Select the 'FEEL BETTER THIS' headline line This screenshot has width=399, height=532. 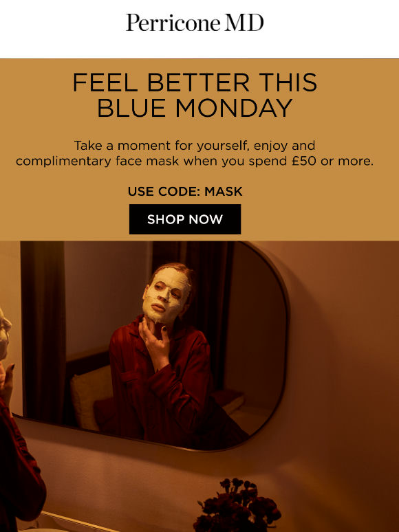click(x=195, y=82)
